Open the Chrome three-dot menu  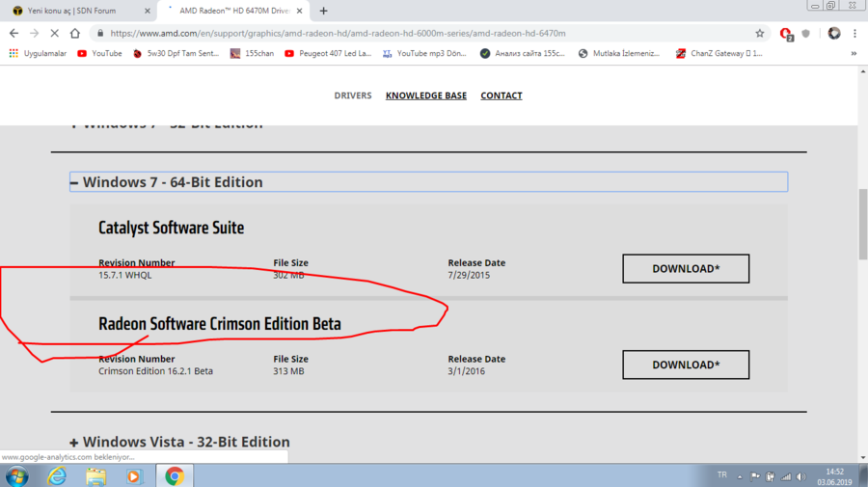click(854, 33)
